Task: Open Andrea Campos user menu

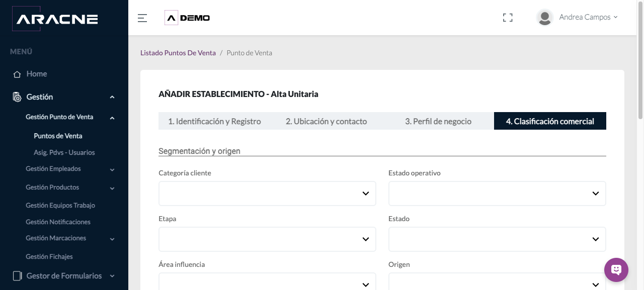Action: click(588, 17)
